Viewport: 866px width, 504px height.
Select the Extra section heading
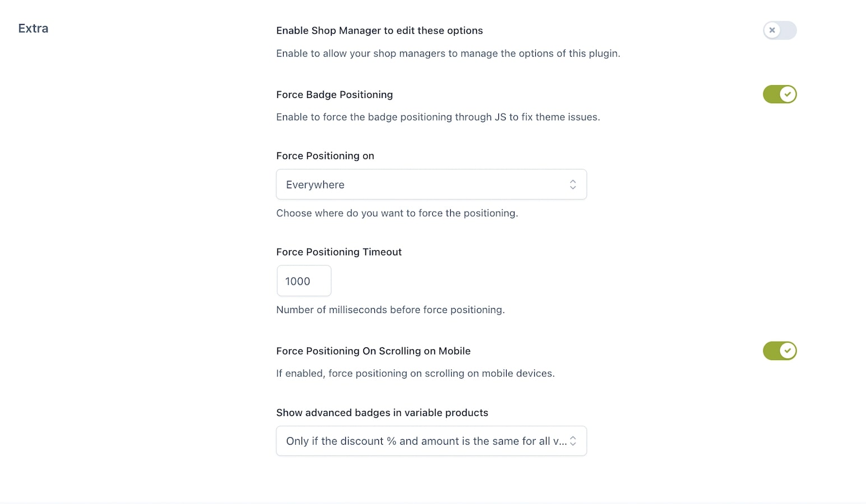(33, 29)
